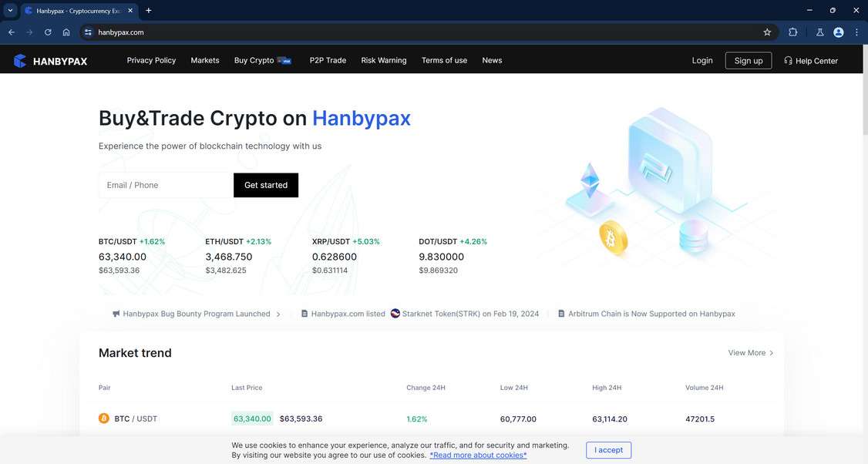This screenshot has width=868, height=464.
Task: Click the Starknet token icon in announcements
Action: pyautogui.click(x=395, y=314)
